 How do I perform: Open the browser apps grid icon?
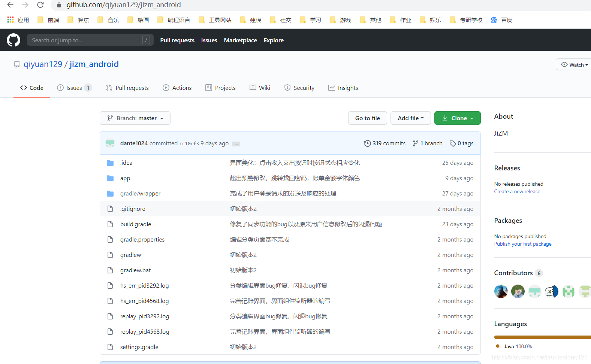[10, 19]
